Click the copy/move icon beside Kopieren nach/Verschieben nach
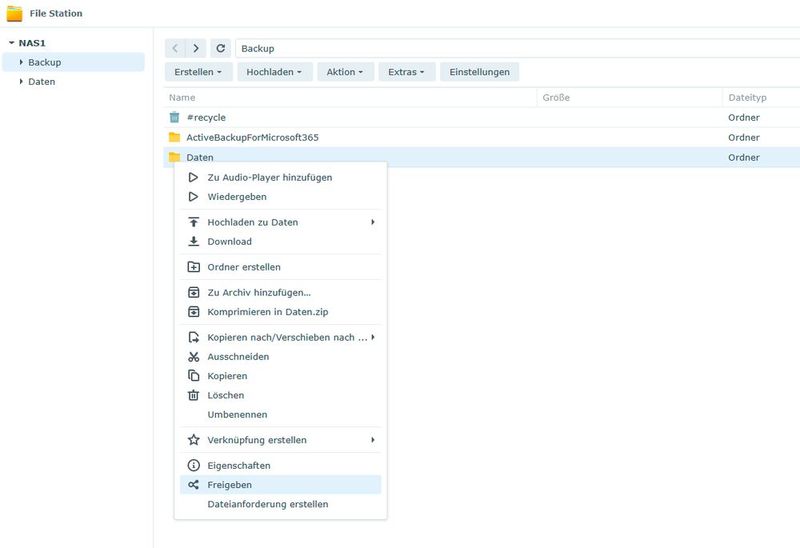Viewport: 800px width, 548px height. (x=193, y=338)
